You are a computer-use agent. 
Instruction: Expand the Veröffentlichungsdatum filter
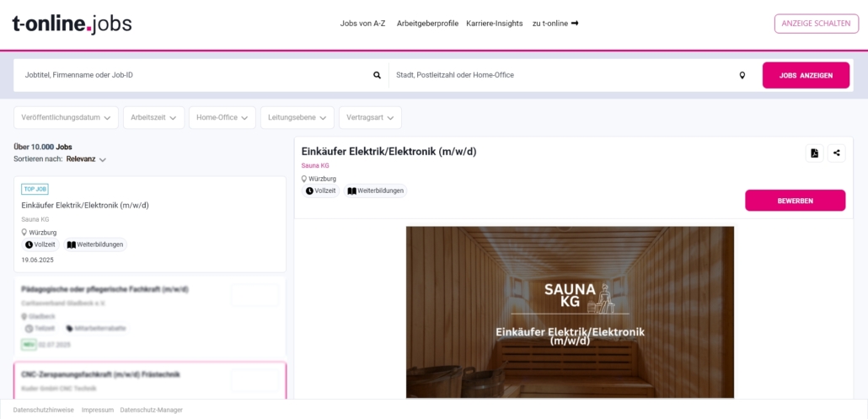click(66, 118)
